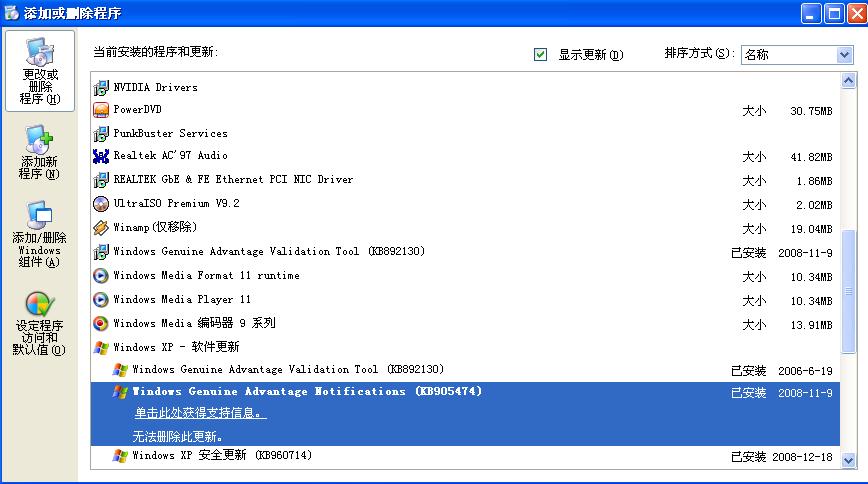Screen dimensions: 868x484
Task: Click the Windows XP - 软件更新 flag icon
Action: 101,348
